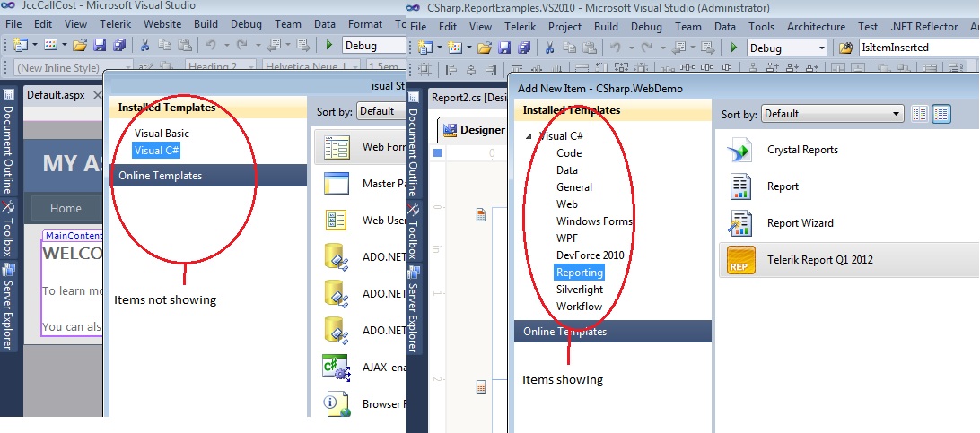This screenshot has height=433, width=980.
Task: Select the Report Wizard template icon
Action: tap(740, 222)
